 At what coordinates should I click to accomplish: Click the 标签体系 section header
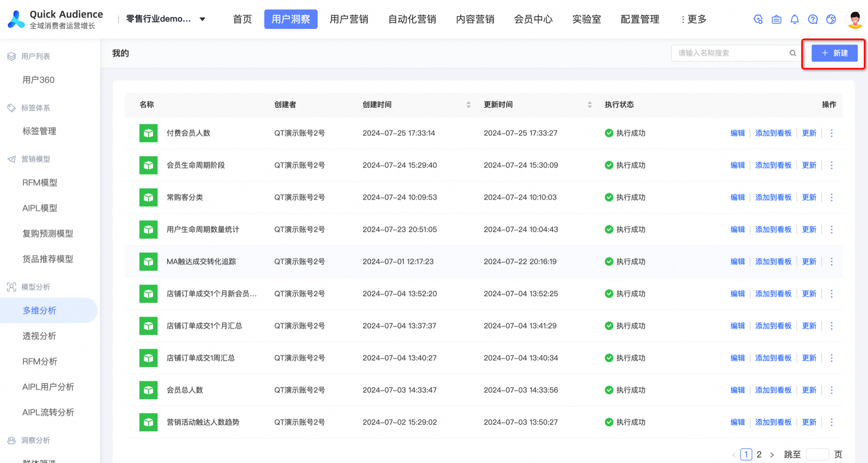coord(36,108)
